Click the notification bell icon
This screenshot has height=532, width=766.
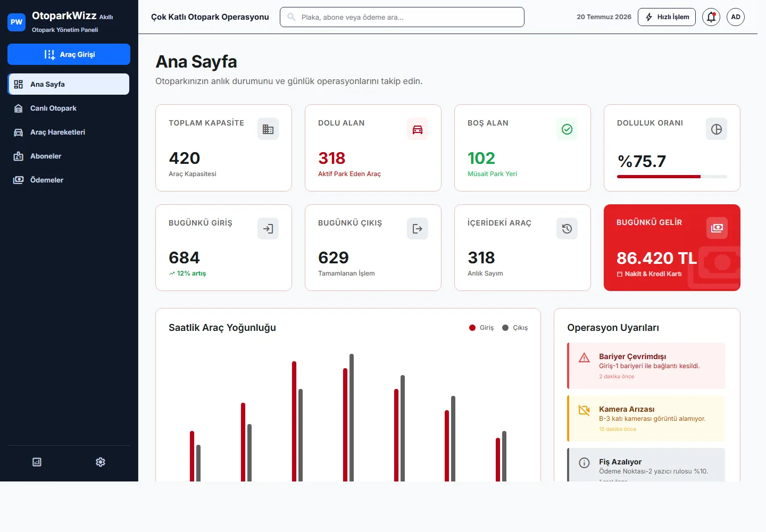(711, 17)
